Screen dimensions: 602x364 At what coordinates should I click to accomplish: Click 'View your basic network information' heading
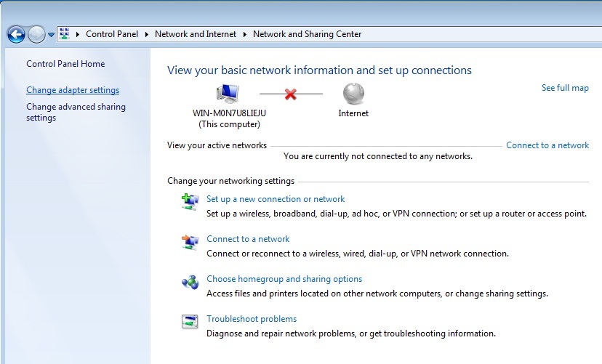319,70
